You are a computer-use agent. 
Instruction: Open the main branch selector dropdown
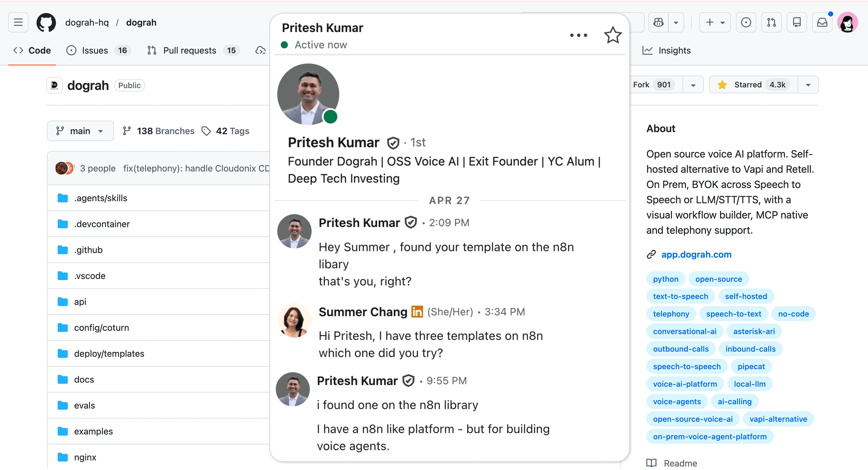pyautogui.click(x=80, y=131)
